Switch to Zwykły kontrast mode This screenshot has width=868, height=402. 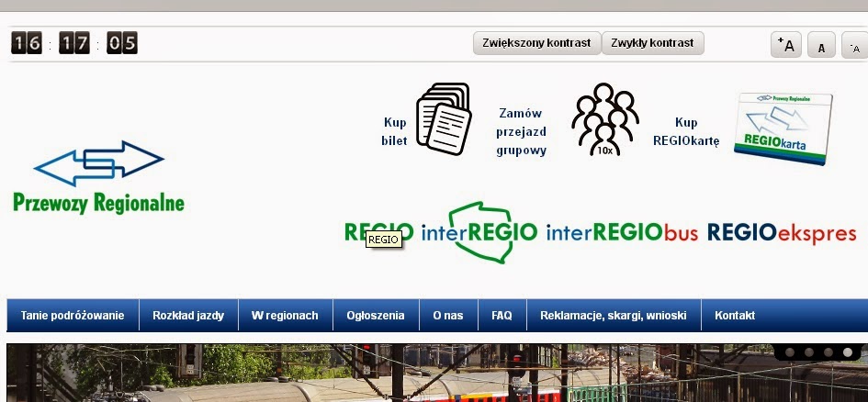pyautogui.click(x=653, y=43)
